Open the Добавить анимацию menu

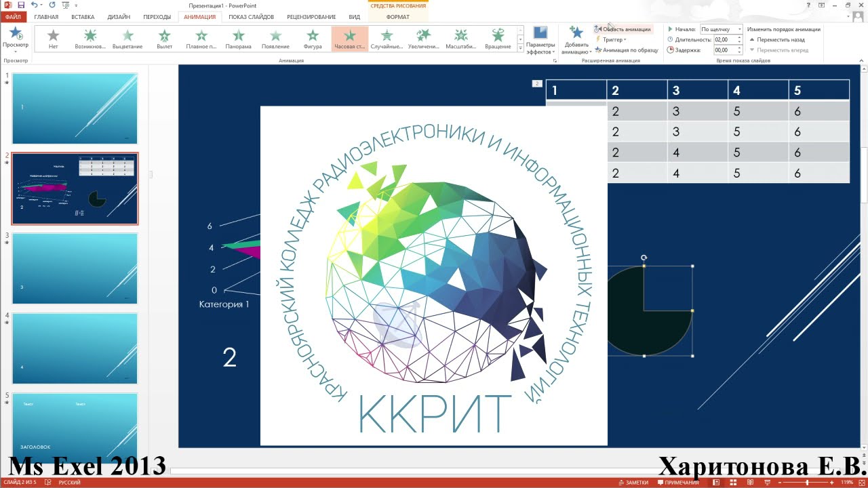click(576, 41)
